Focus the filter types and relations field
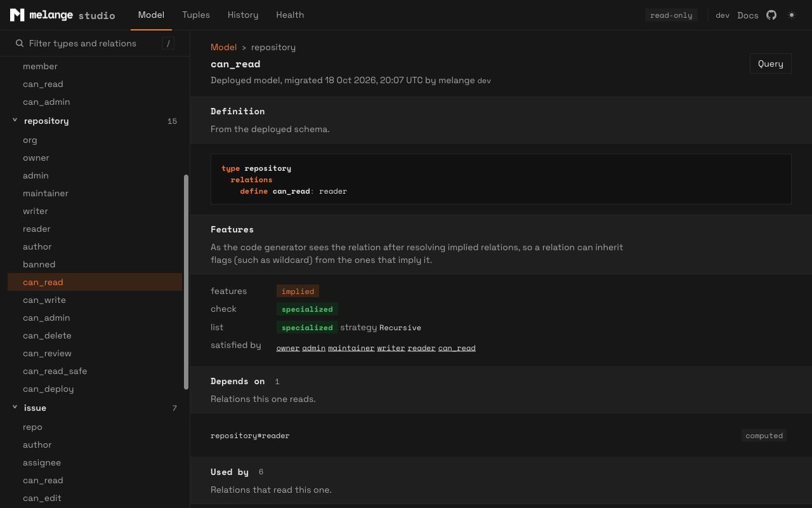This screenshot has height=508, width=812. click(95, 43)
